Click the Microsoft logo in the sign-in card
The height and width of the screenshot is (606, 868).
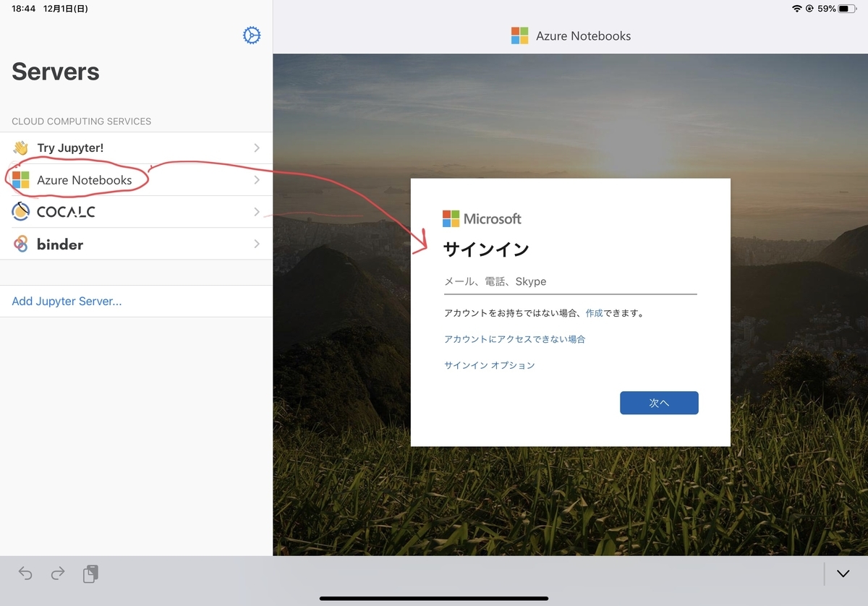click(x=451, y=218)
